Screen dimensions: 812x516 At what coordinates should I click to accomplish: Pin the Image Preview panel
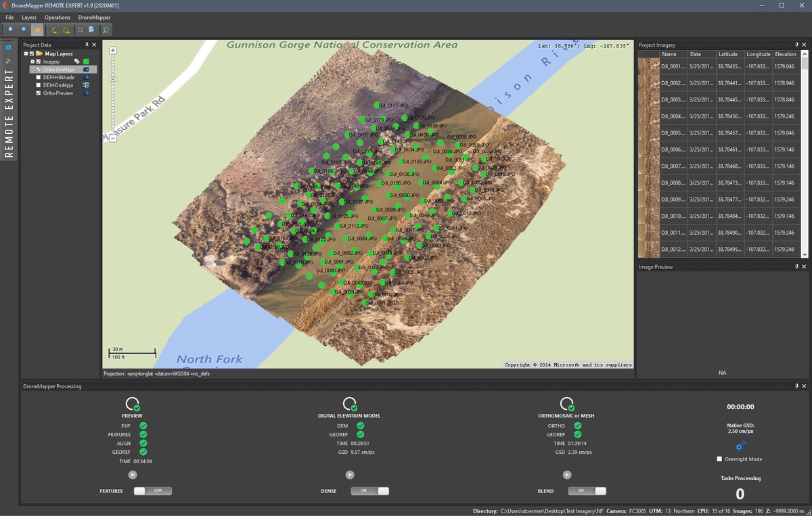(x=796, y=267)
